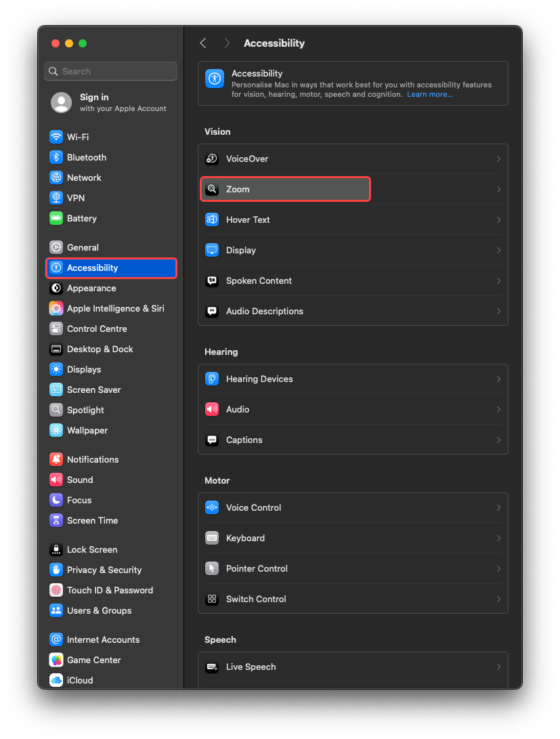Click the account avatar picture
Image resolution: width=560 pixels, height=739 pixels.
pos(61,102)
